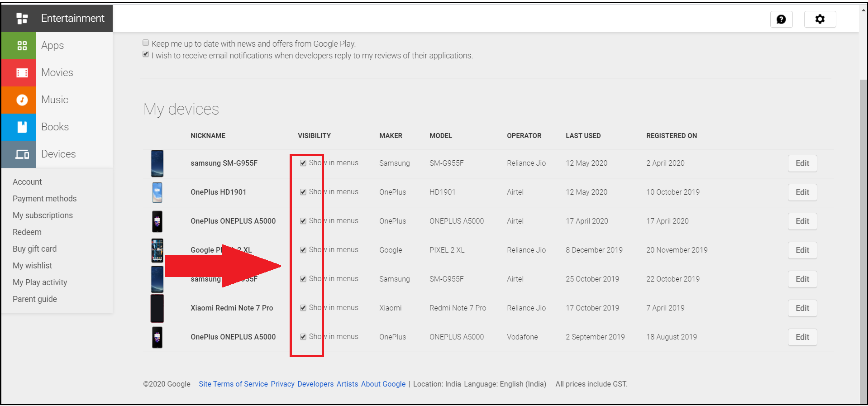Viewport: 868px width, 406px height.
Task: Toggle developer reply email notifications checkbox
Action: coord(146,54)
